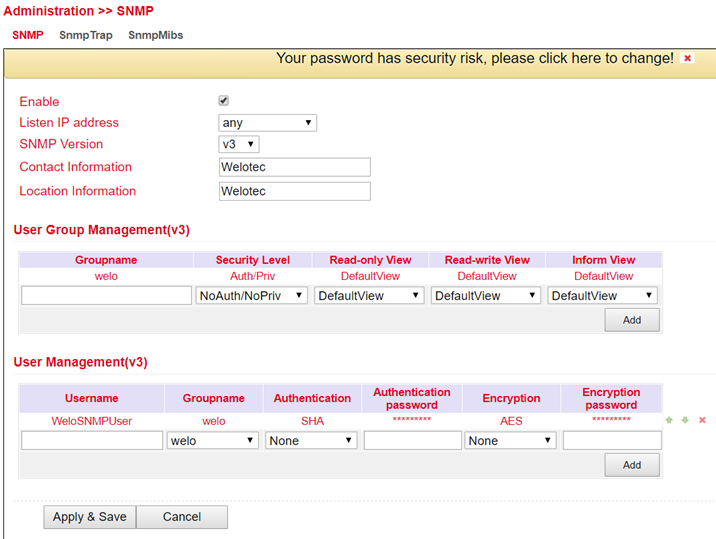Click Add in User Group Management
The width and height of the screenshot is (716, 539).
point(631,320)
